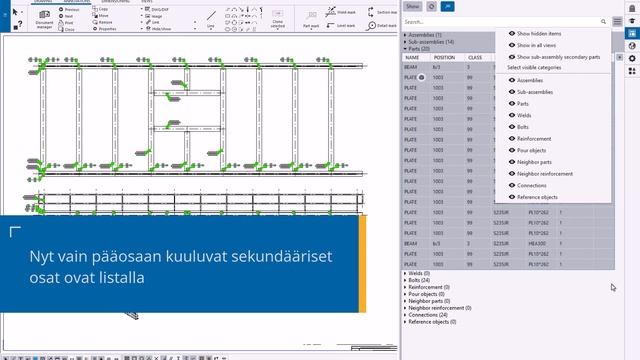Go to the Previous drawing
The height and width of the screenshot is (360, 640).
(69, 9)
